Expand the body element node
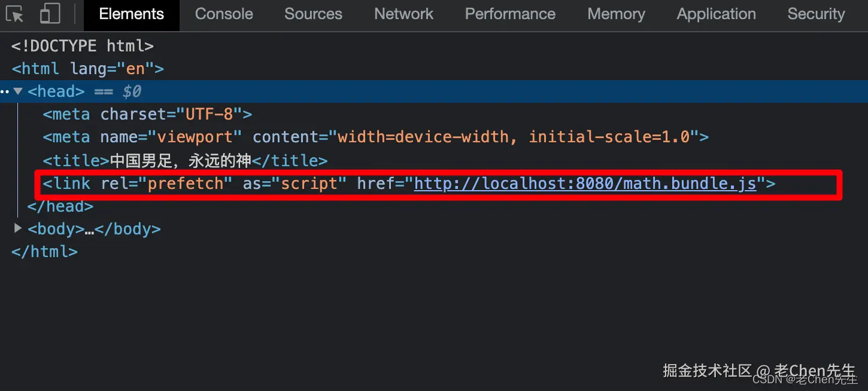868x391 pixels. [x=18, y=228]
